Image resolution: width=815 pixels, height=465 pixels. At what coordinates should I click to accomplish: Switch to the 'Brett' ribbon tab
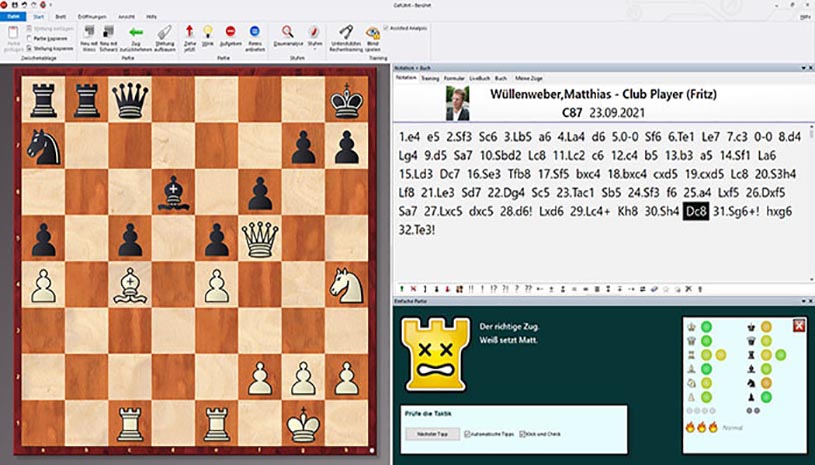pos(60,17)
